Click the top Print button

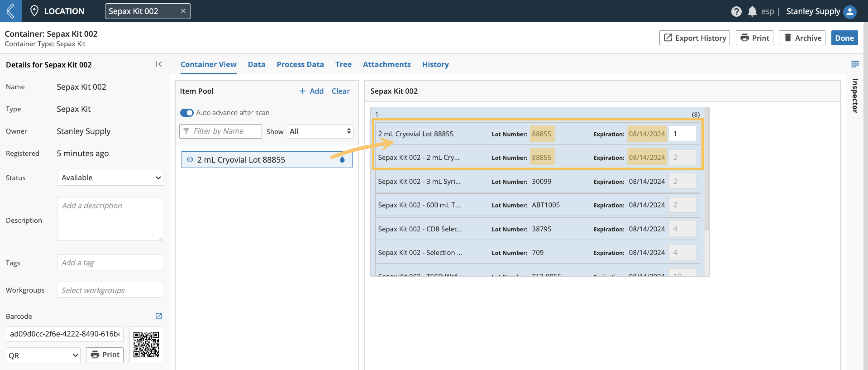(x=754, y=38)
